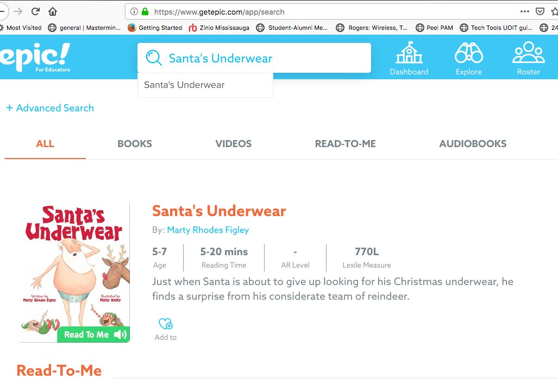The height and width of the screenshot is (392, 558).
Task: Open the Zinio Mississauga bookmark
Action: (219, 28)
